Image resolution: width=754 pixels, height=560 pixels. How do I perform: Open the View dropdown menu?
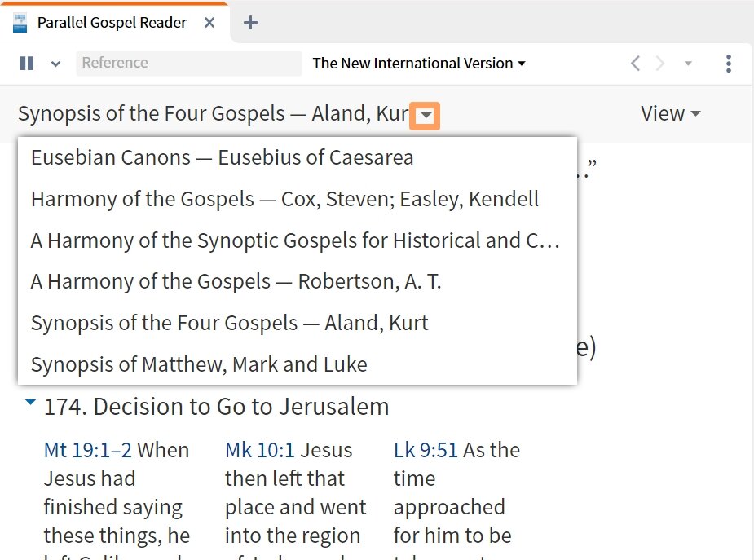click(x=670, y=114)
